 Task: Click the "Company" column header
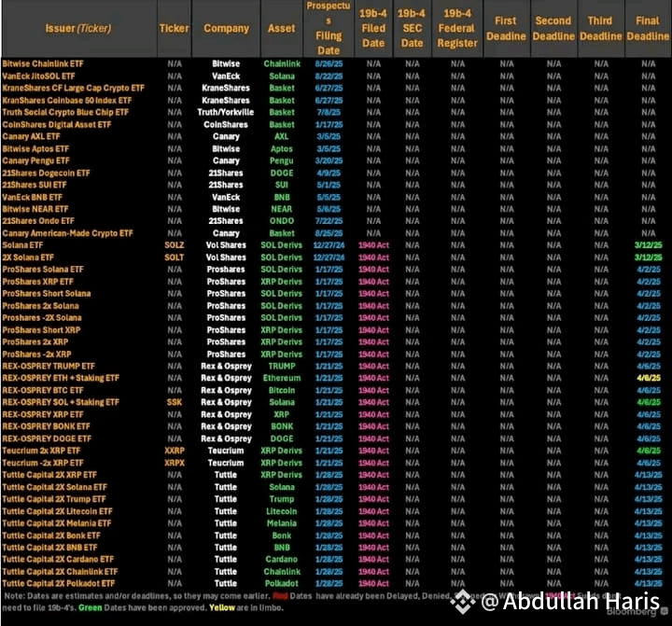226,28
